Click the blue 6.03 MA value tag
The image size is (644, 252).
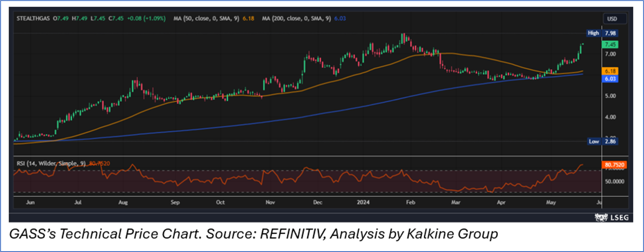[610, 79]
